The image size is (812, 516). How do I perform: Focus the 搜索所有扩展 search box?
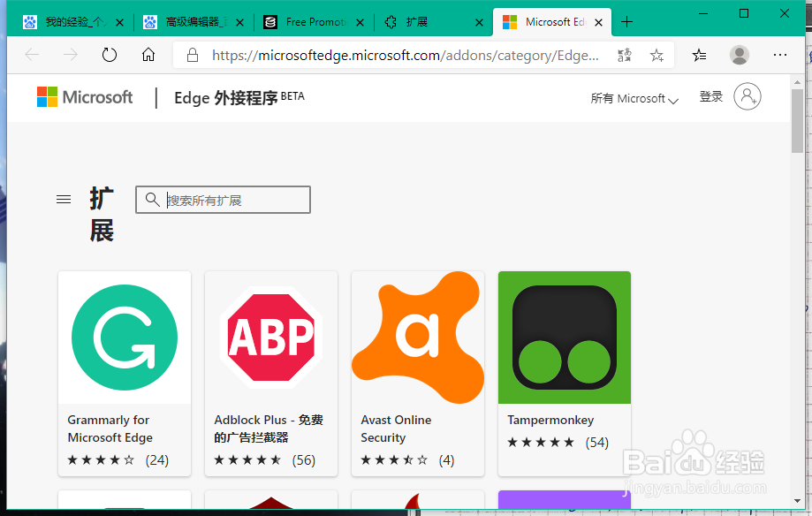(224, 200)
